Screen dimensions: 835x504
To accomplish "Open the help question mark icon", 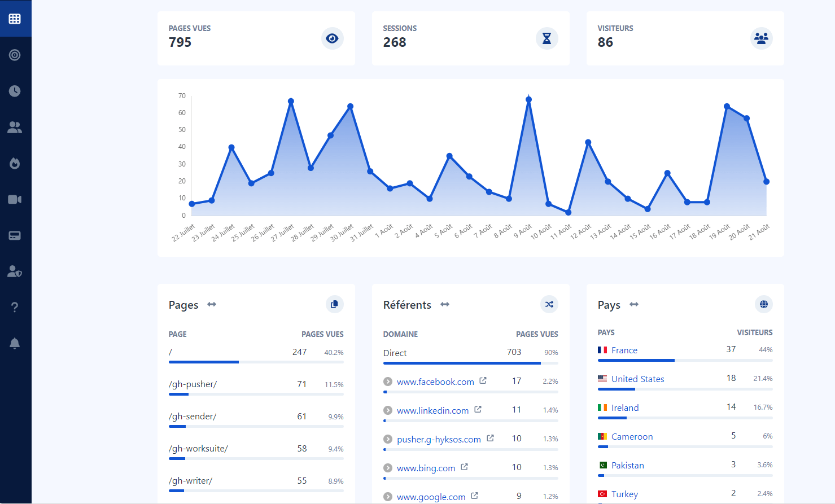I will click(x=15, y=307).
